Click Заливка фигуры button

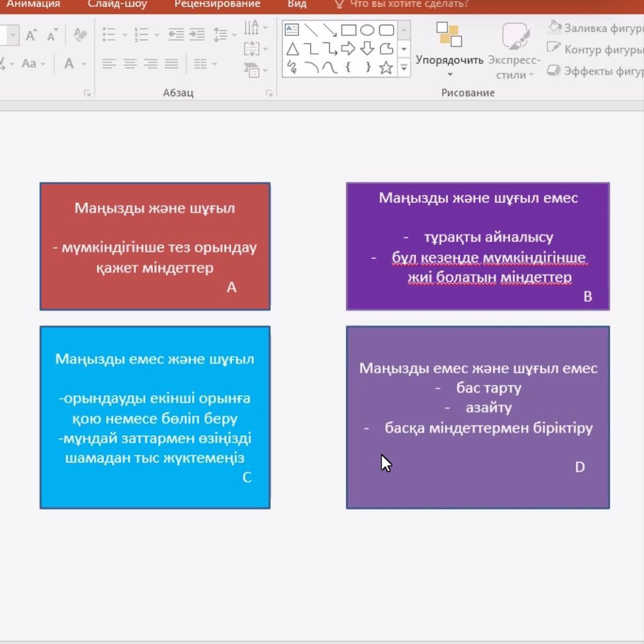(x=594, y=27)
